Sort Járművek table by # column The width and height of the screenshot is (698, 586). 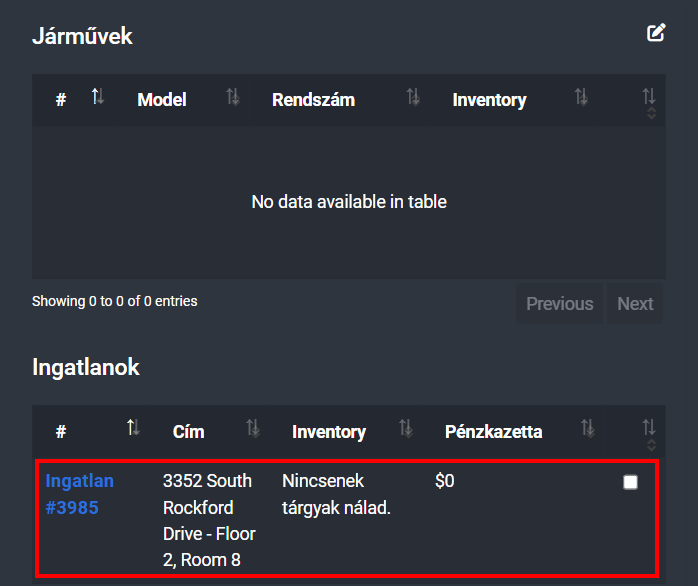[x=73, y=100]
